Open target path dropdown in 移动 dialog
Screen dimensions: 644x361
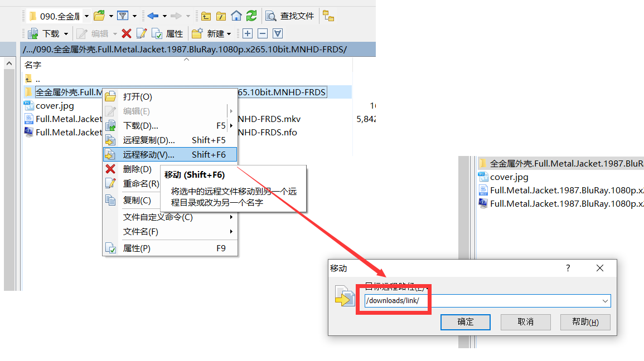point(605,301)
